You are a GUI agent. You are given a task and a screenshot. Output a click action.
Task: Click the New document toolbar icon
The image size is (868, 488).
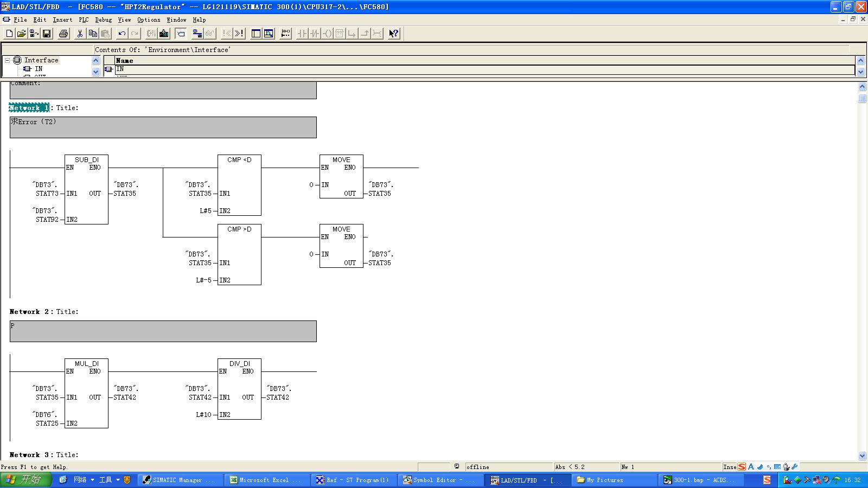pyautogui.click(x=9, y=34)
